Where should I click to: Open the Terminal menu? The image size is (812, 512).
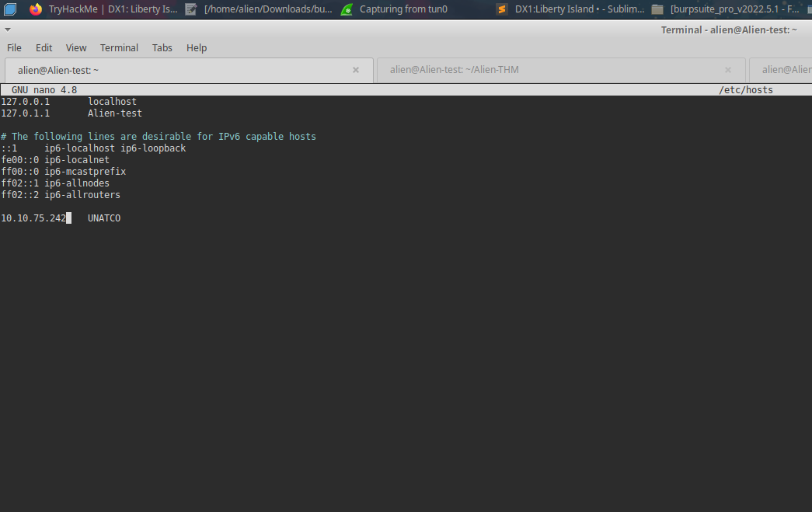tap(119, 47)
